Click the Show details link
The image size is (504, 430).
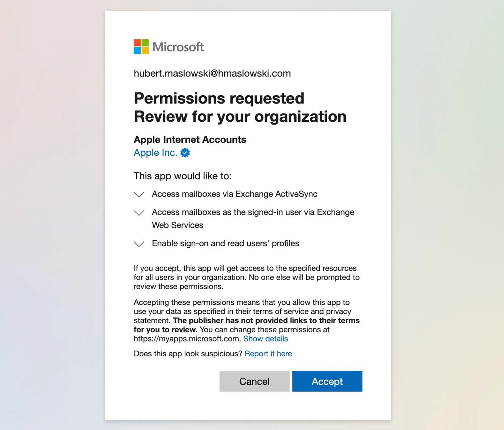click(x=265, y=339)
